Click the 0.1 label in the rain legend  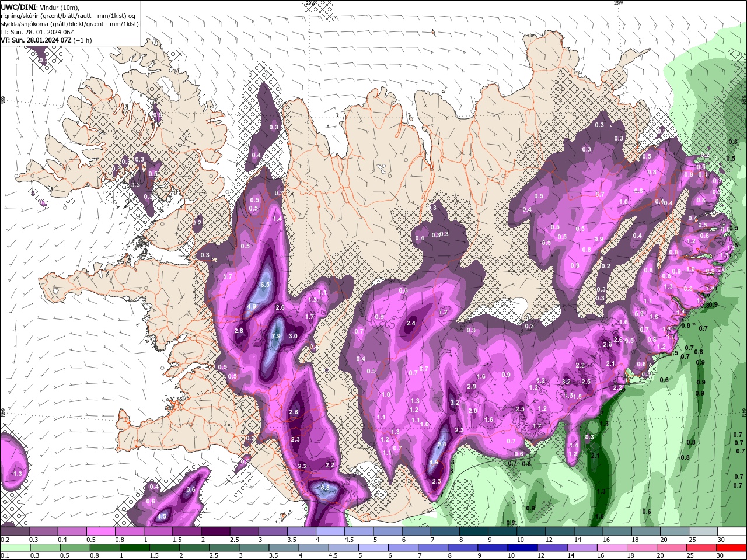coord(4,556)
